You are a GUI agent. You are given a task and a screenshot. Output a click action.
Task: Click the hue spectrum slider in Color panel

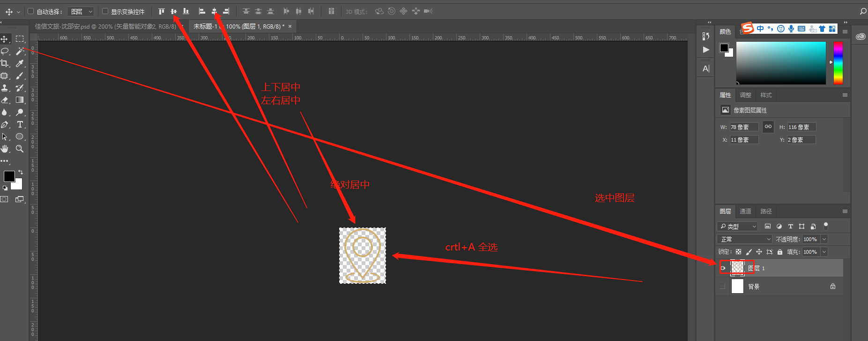(838, 63)
